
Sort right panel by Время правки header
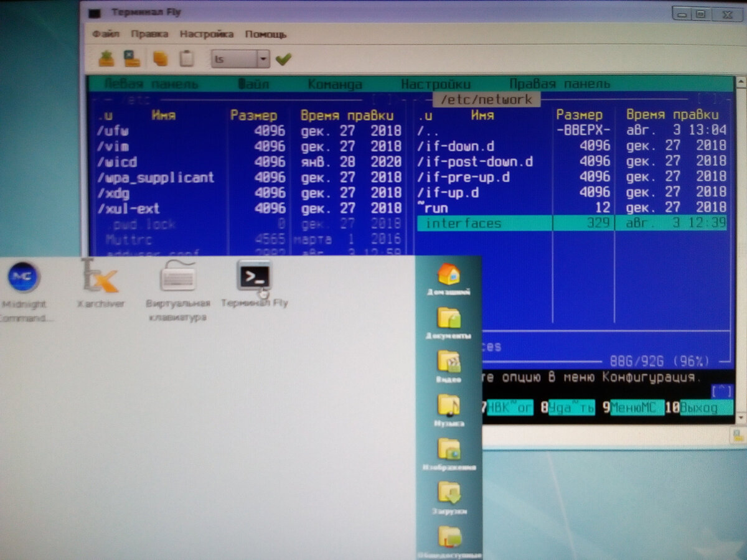click(672, 115)
